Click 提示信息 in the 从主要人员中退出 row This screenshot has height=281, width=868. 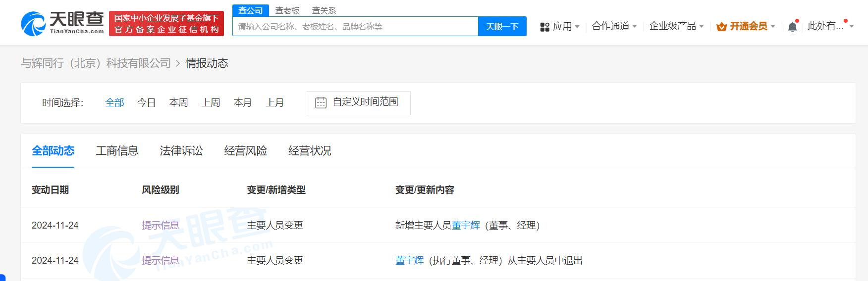161,260
